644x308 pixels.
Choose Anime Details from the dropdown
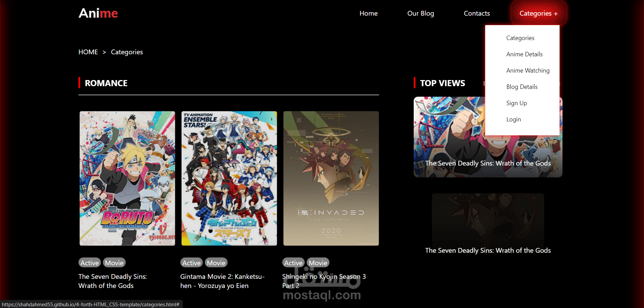pyautogui.click(x=524, y=54)
